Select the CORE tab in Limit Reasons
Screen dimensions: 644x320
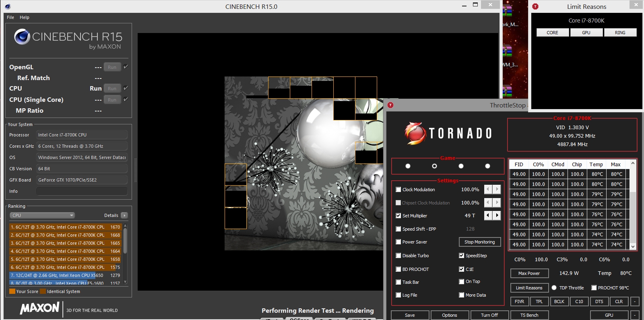[x=553, y=33]
